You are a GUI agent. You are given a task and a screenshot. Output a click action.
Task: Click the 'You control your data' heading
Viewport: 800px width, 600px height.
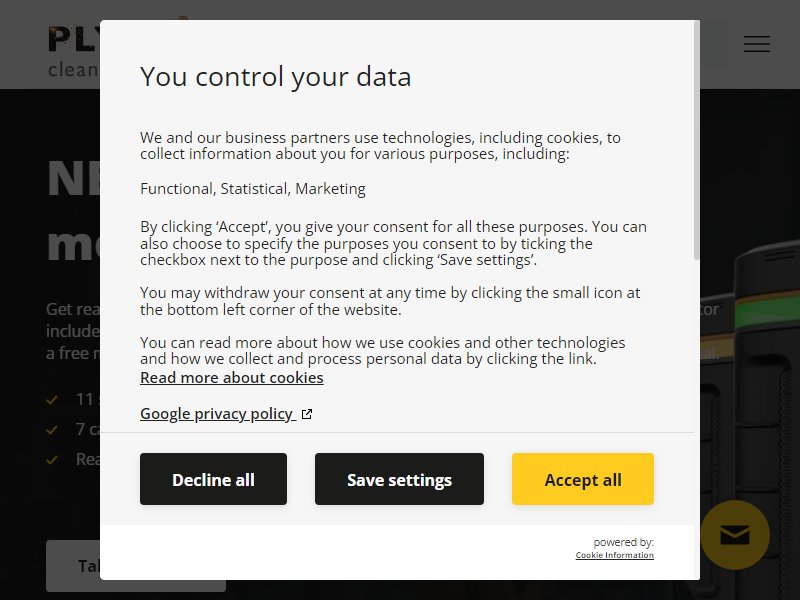(x=276, y=77)
